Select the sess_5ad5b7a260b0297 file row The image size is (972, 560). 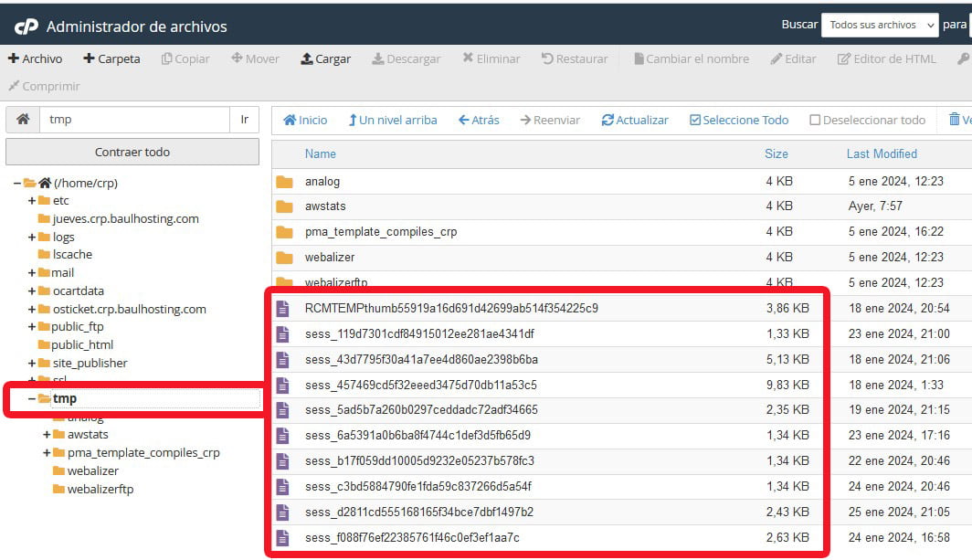click(457, 409)
